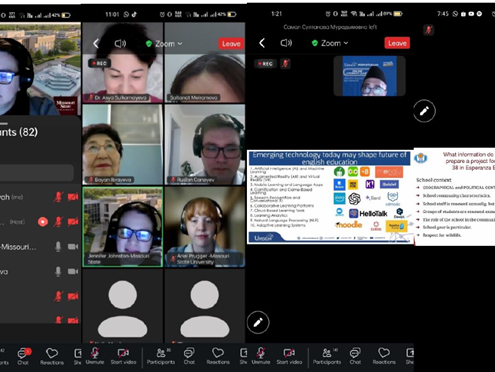The image size is (495, 372).
Task: Toggle the speaker audio icon on the shared-slide screen
Action: point(286,43)
